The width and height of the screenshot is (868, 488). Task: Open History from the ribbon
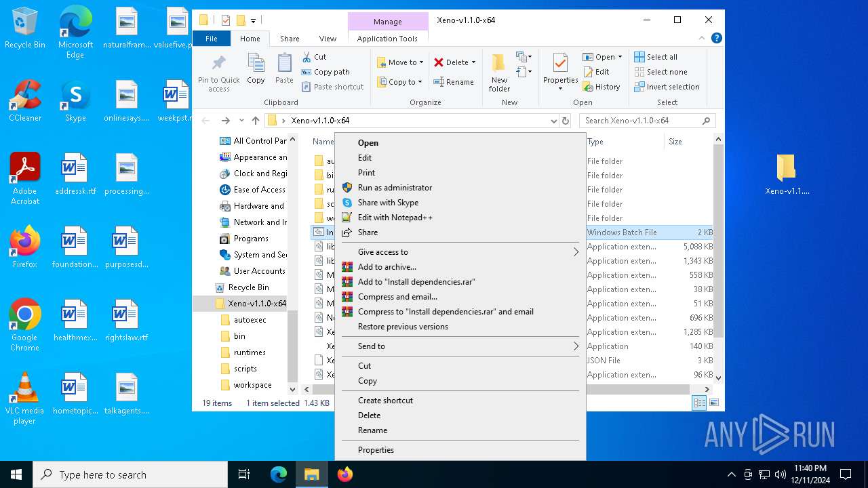click(x=601, y=87)
